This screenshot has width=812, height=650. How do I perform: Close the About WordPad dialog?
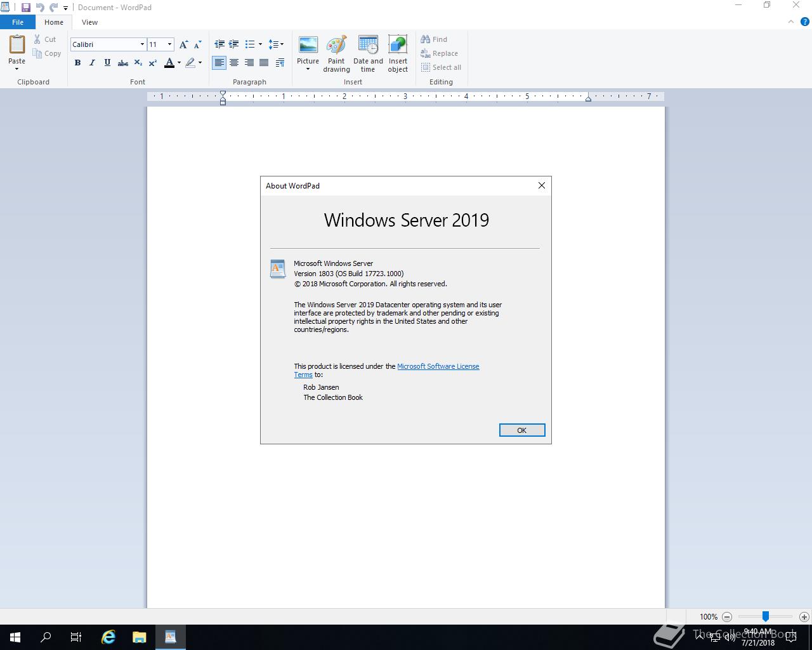point(542,185)
